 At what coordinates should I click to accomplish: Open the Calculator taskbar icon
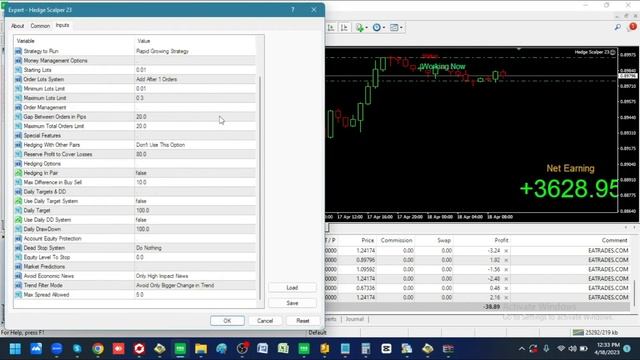point(366,349)
